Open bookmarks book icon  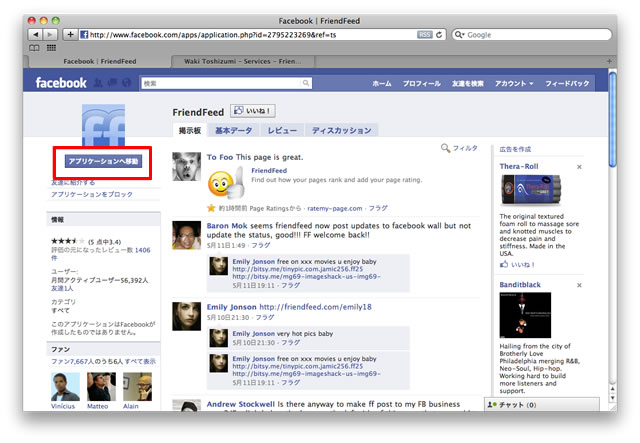click(x=34, y=48)
